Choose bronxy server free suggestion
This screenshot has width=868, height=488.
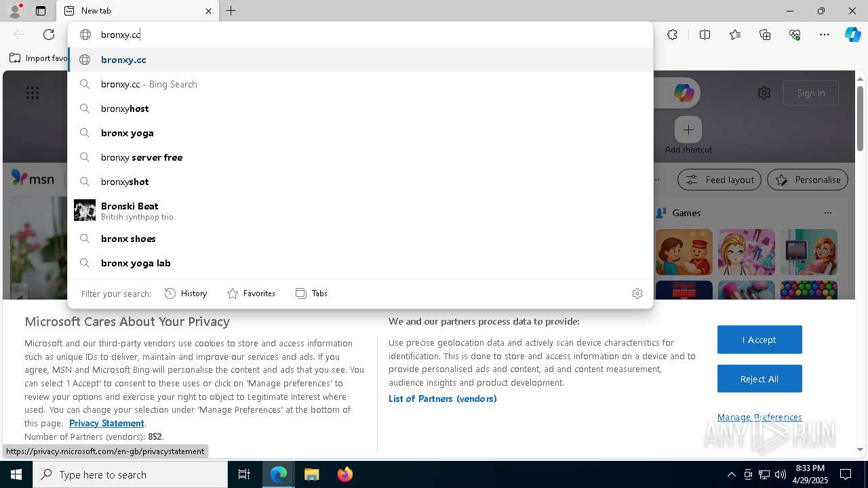pos(360,157)
